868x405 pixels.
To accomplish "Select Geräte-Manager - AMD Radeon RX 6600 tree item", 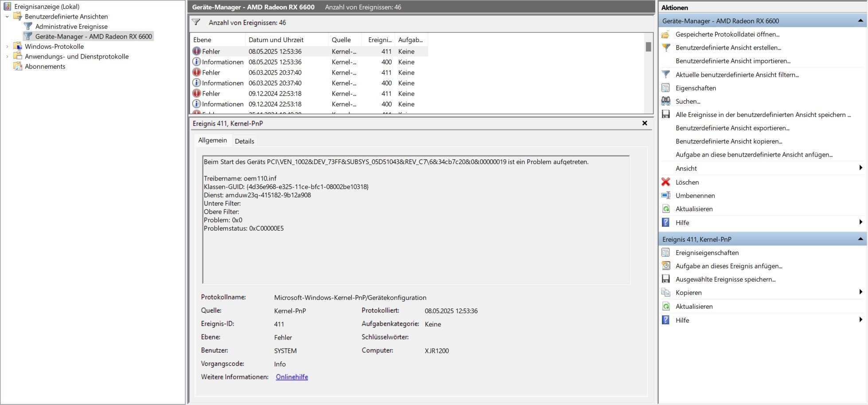I will pos(93,36).
